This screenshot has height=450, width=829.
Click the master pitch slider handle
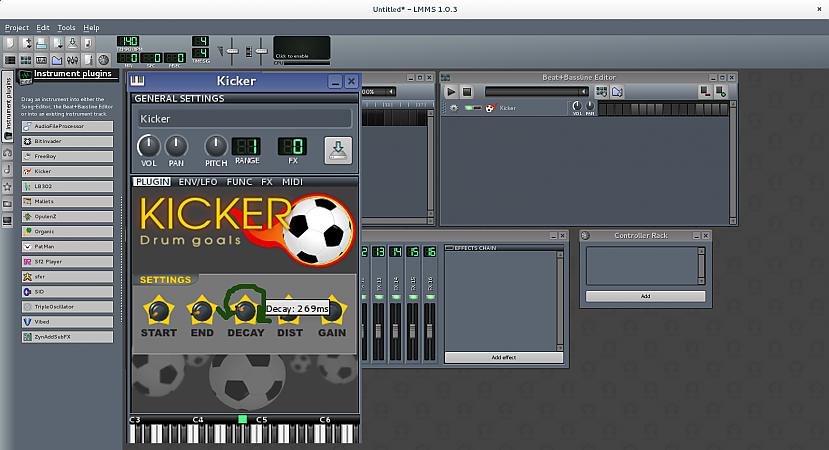[x=262, y=51]
